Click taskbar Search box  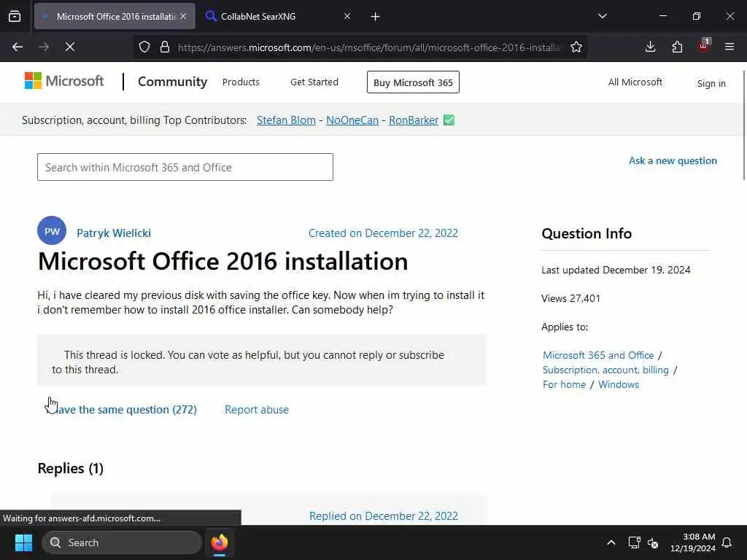point(122,542)
